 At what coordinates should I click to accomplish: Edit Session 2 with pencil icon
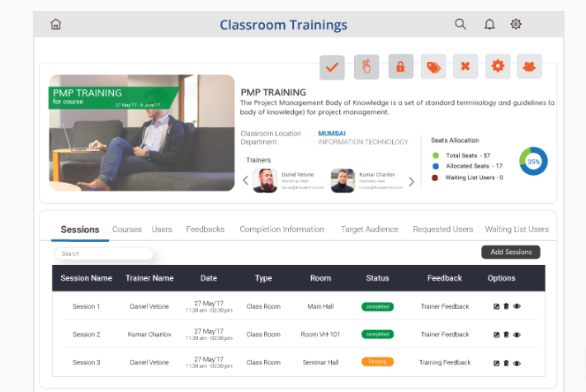tap(496, 335)
